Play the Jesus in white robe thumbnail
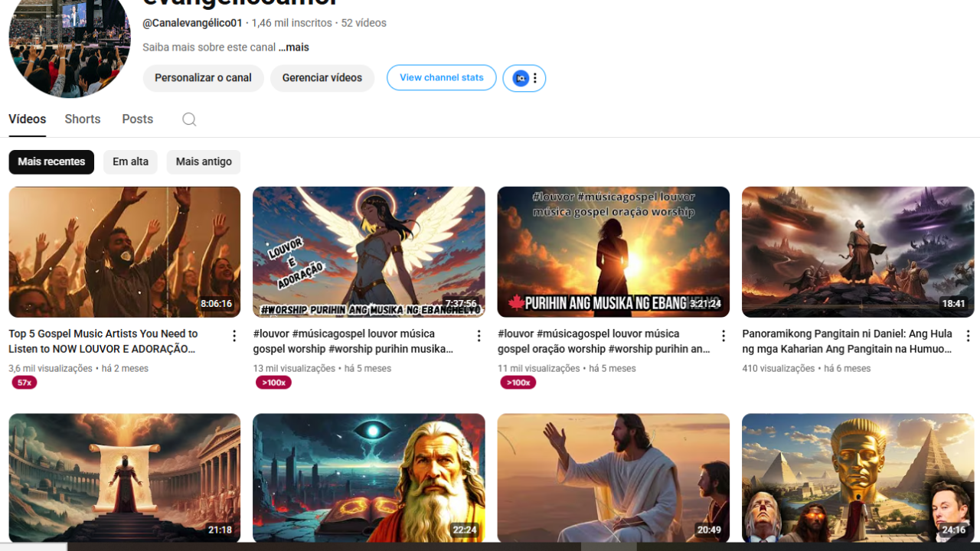Image resolution: width=980 pixels, height=551 pixels. (613, 478)
